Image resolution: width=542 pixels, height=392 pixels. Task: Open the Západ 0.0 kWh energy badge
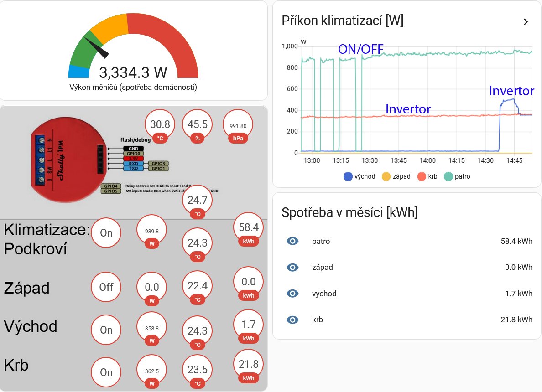coord(249,283)
